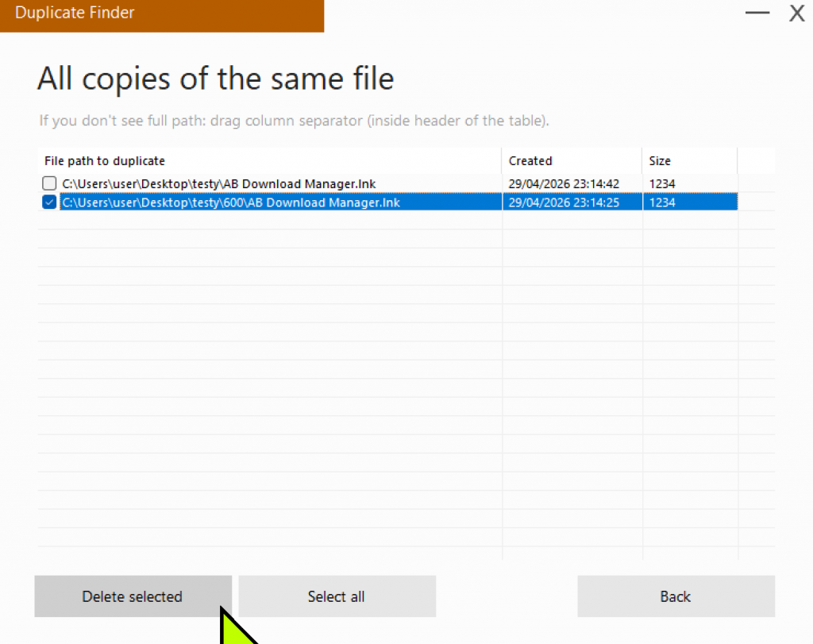Click the empty header cell right of Size
Image resolution: width=813 pixels, height=644 pixels.
(756, 160)
